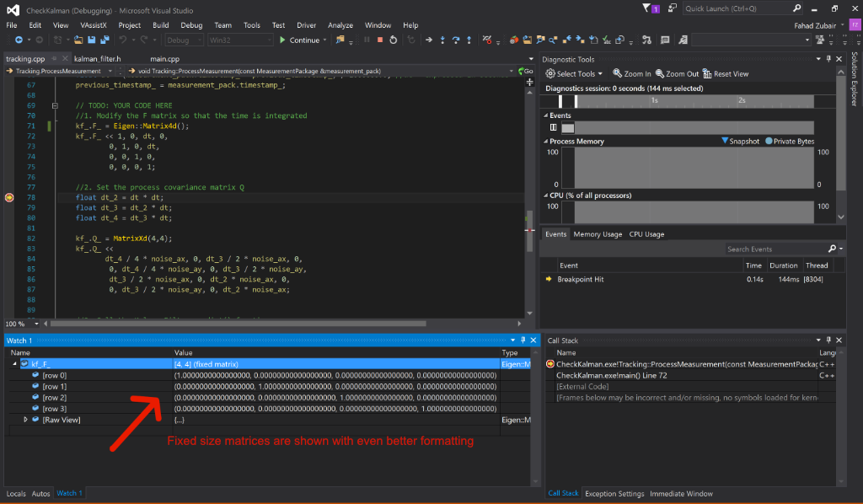Collapse the Process Memory graph section

tap(544, 142)
